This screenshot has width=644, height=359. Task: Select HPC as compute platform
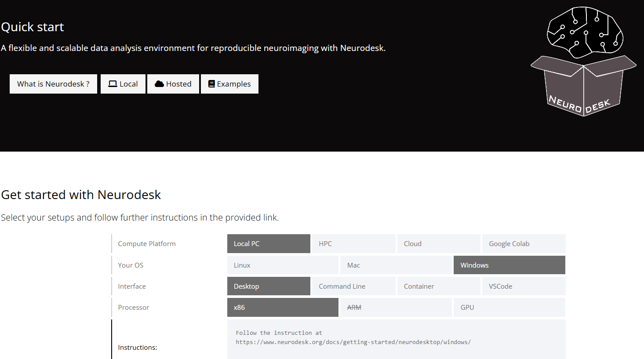(x=353, y=243)
